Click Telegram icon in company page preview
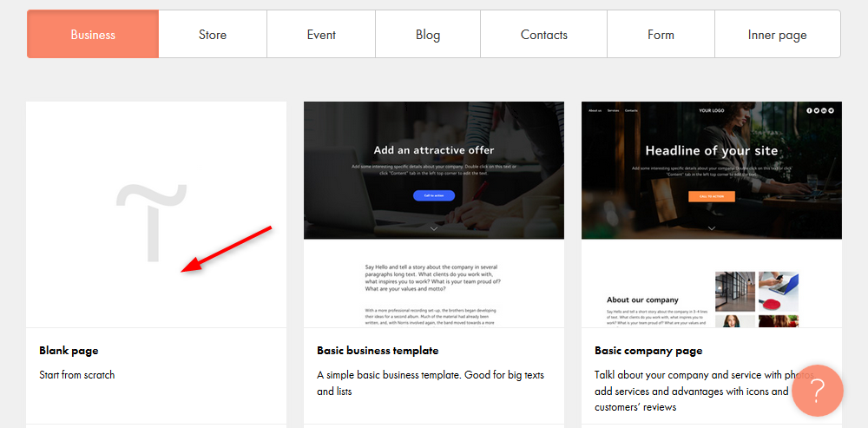868x428 pixels. (x=831, y=110)
